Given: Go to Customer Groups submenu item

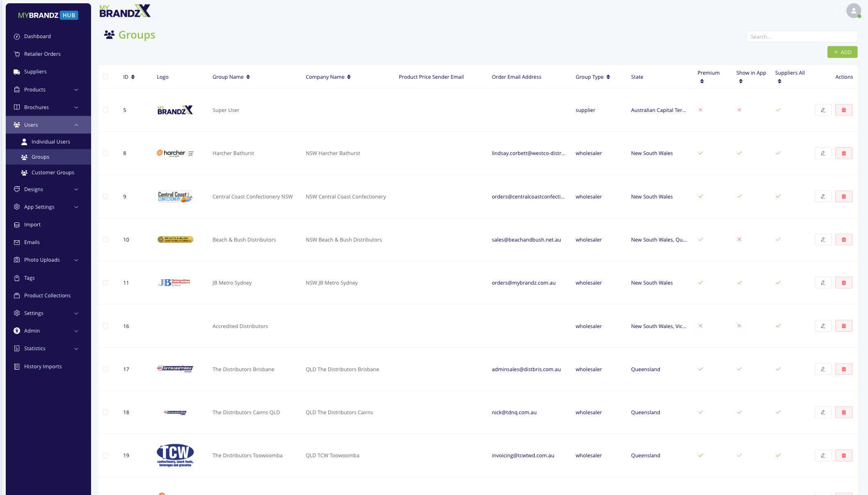Looking at the screenshot, I should pos(53,173).
